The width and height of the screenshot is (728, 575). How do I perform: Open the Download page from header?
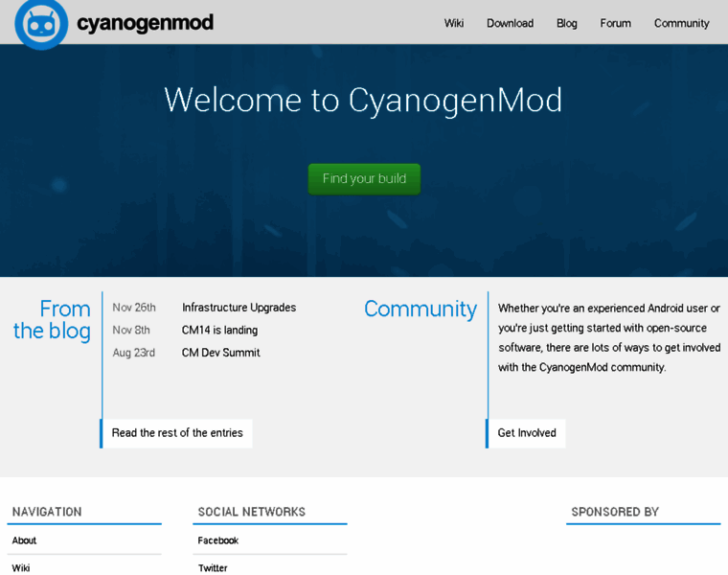pyautogui.click(x=510, y=23)
